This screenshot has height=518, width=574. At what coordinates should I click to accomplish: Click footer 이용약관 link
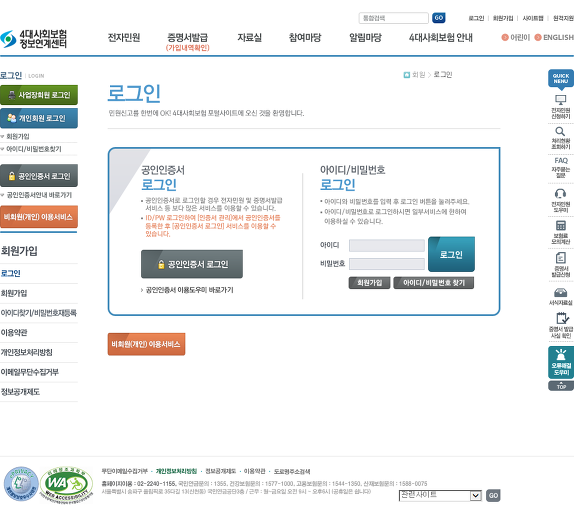click(254, 471)
